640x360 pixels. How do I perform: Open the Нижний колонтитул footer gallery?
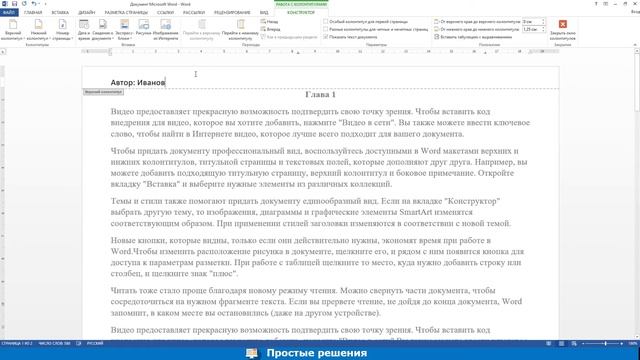(38, 29)
